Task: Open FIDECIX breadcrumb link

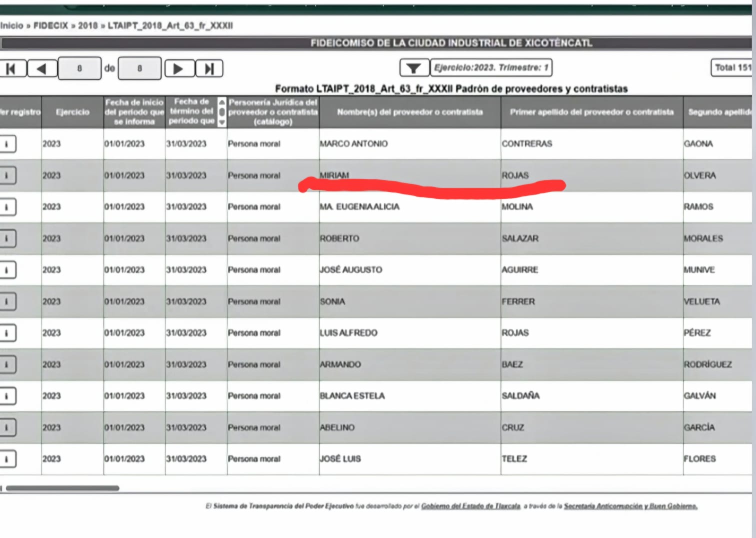Action: [x=50, y=25]
